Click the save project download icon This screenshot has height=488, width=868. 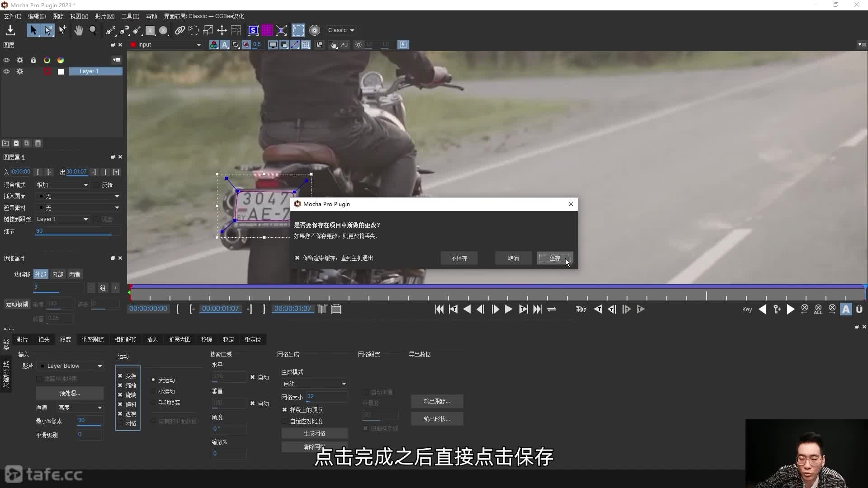(x=10, y=30)
